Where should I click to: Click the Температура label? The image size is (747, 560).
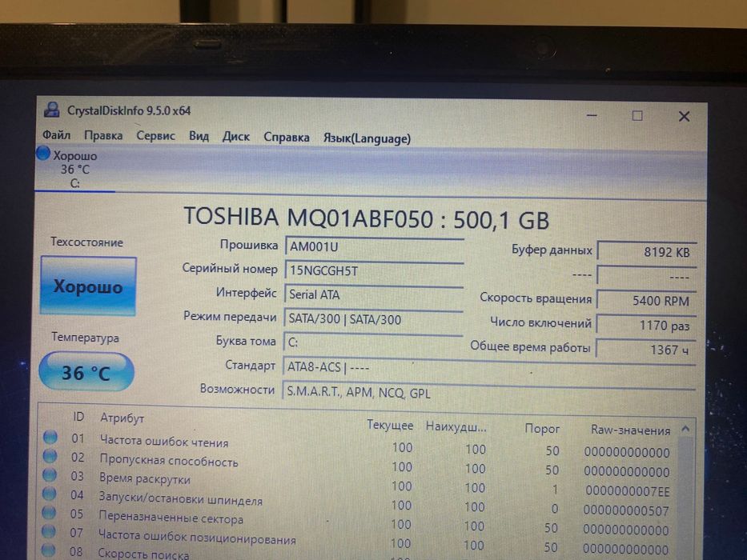(86, 338)
